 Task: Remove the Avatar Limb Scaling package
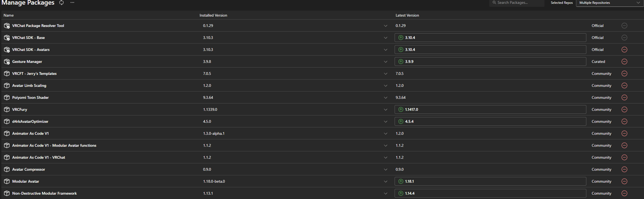[x=624, y=86]
